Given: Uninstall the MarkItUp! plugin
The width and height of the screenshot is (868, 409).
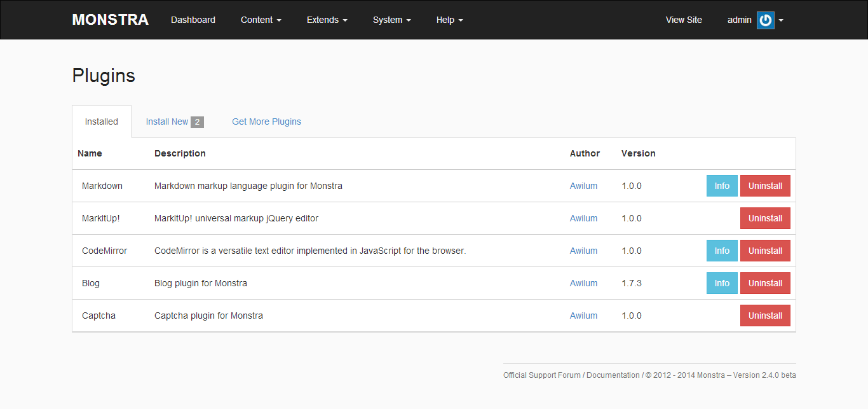Looking at the screenshot, I should [x=765, y=218].
